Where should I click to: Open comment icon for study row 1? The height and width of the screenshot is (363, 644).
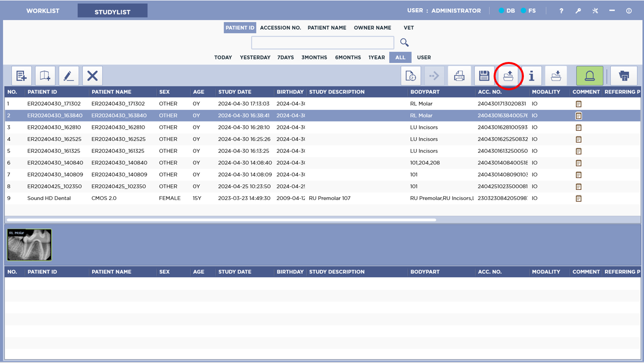[x=579, y=104]
